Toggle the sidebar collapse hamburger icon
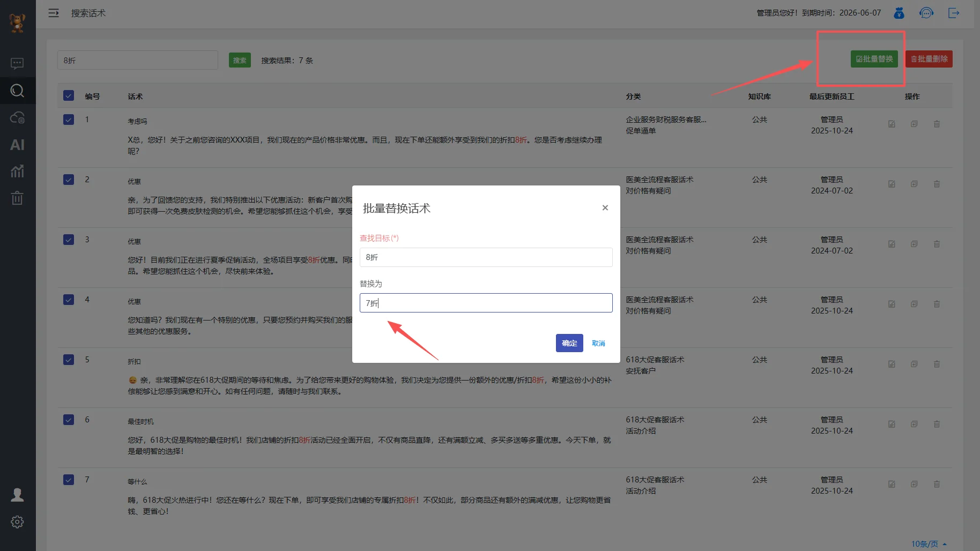980x551 pixels. tap(54, 13)
